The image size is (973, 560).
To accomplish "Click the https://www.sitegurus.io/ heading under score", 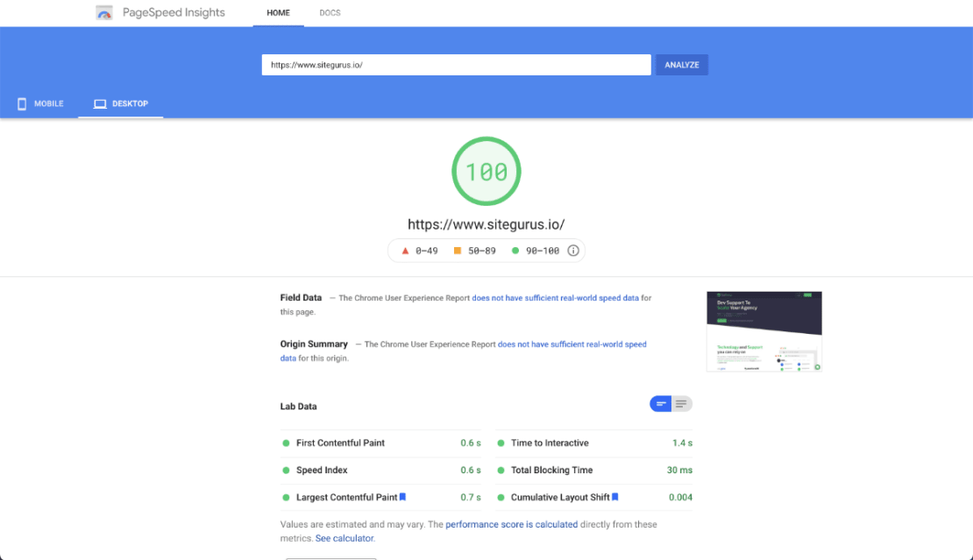I will click(486, 224).
